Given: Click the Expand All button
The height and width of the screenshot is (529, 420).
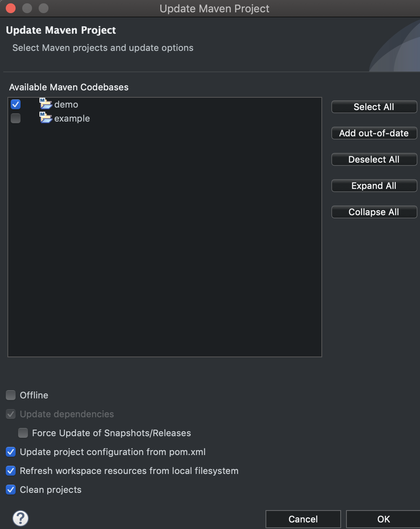Looking at the screenshot, I should tap(374, 186).
